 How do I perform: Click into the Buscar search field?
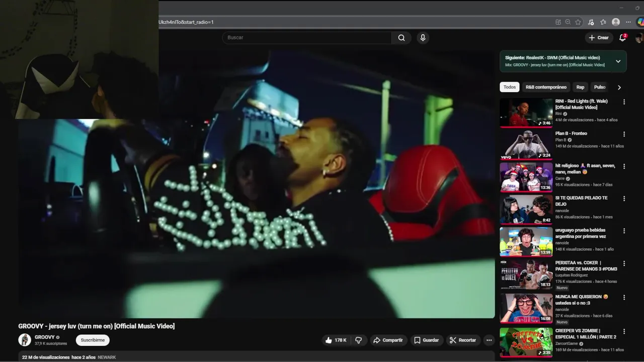pyautogui.click(x=307, y=38)
